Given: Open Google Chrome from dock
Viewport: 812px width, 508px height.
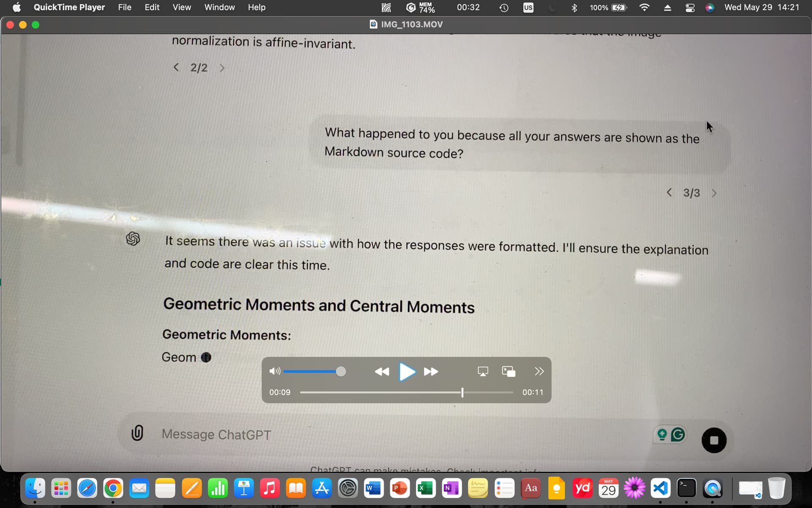Looking at the screenshot, I should (113, 489).
